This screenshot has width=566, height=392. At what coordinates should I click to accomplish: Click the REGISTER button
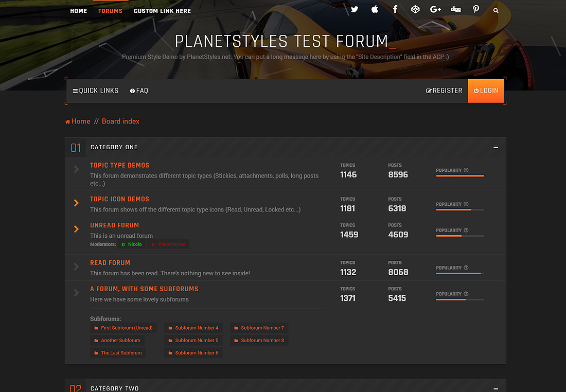pyautogui.click(x=444, y=91)
